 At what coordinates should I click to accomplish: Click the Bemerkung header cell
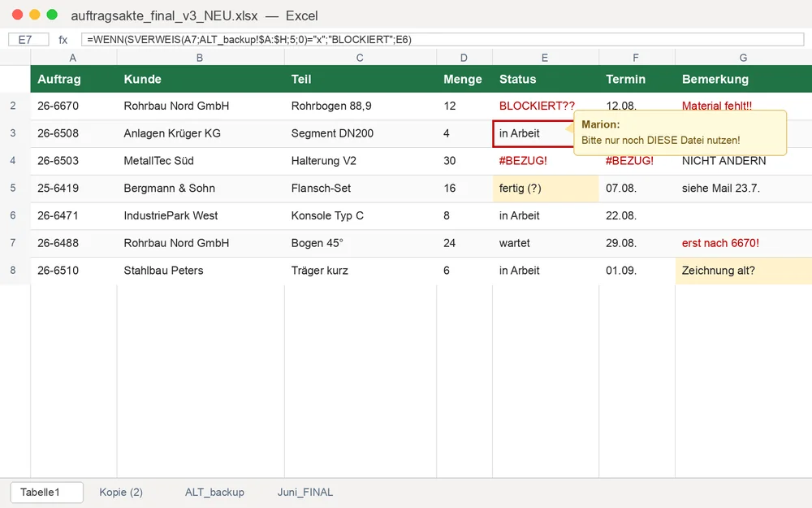click(x=743, y=79)
